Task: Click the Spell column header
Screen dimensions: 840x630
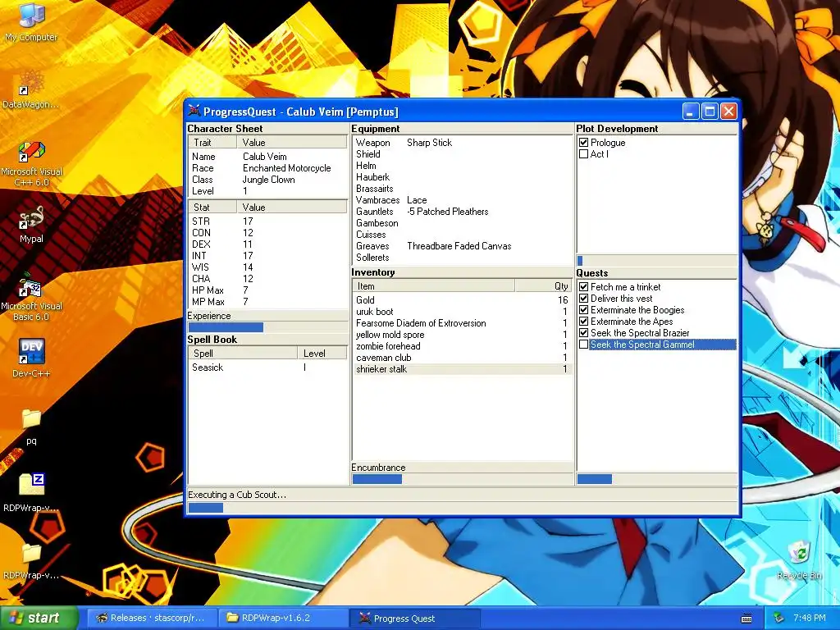Action: [243, 354]
